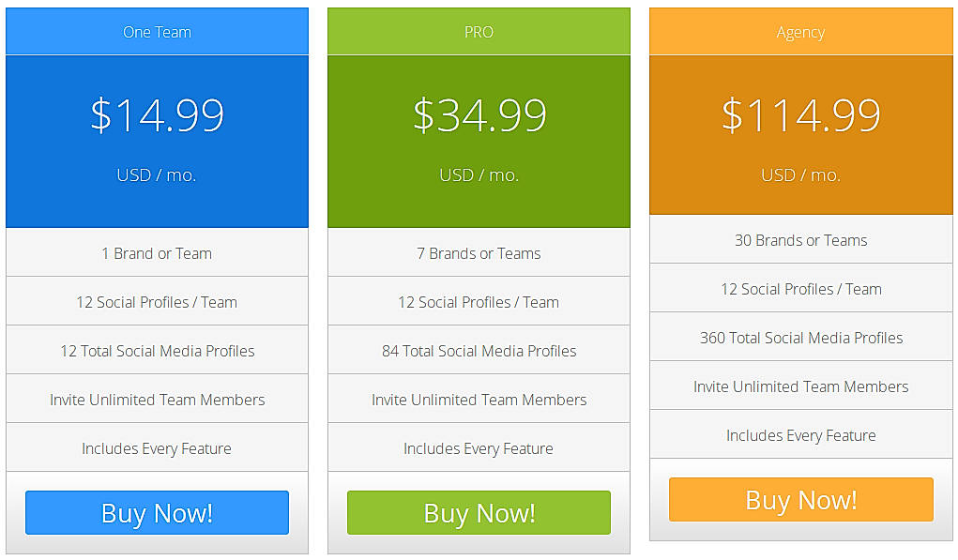Click the $14.99 price
Screen dimensions: 958x560
click(157, 114)
